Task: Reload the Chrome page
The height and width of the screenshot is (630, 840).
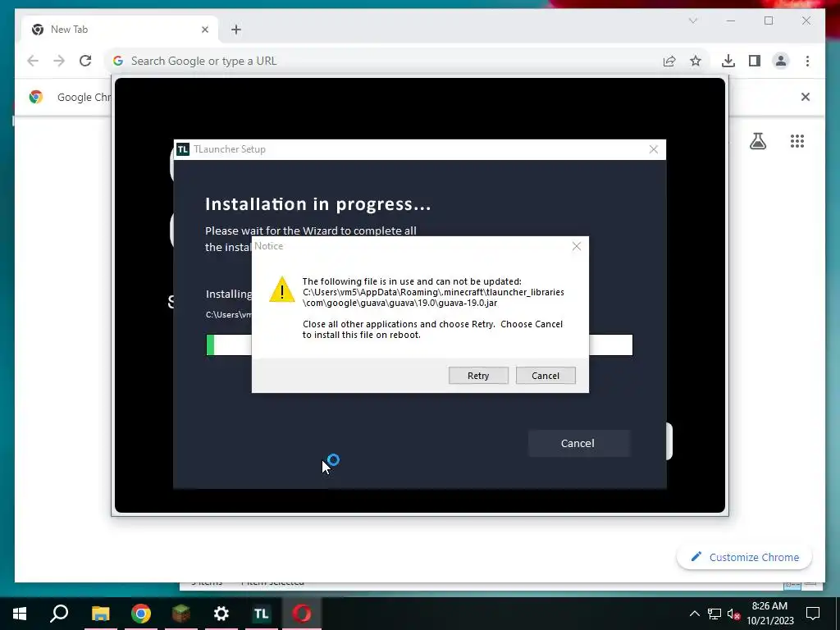Action: pyautogui.click(x=85, y=61)
